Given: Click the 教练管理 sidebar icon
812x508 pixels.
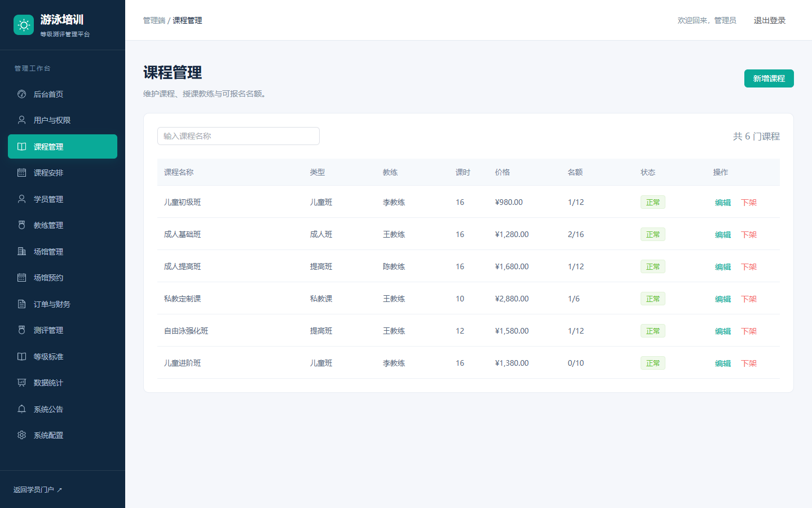Looking at the screenshot, I should (x=21, y=225).
